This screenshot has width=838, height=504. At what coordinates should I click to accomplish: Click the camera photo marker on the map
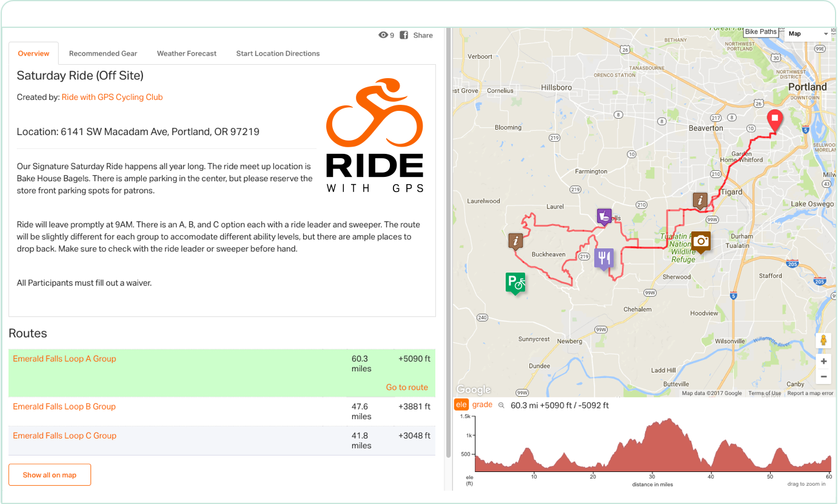click(701, 242)
